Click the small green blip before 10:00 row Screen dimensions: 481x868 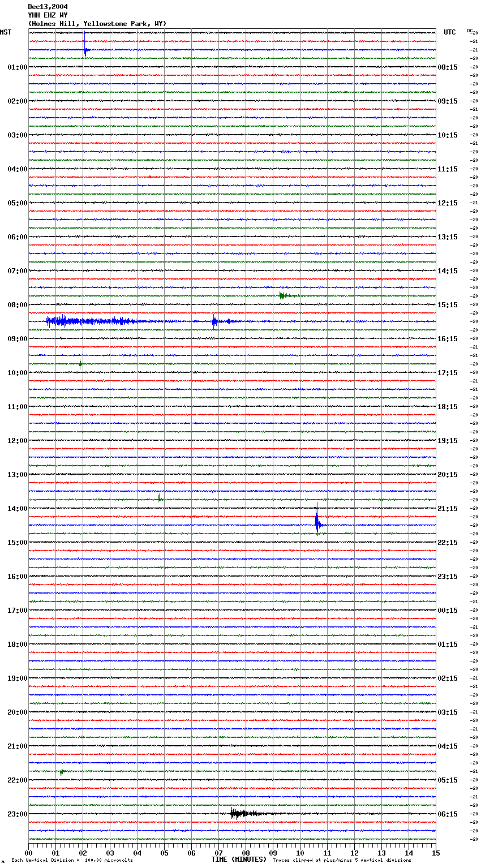pos(80,364)
